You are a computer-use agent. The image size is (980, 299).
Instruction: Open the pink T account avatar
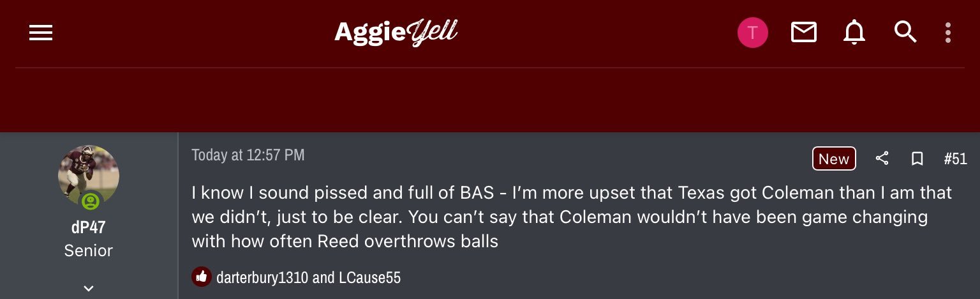tap(752, 33)
